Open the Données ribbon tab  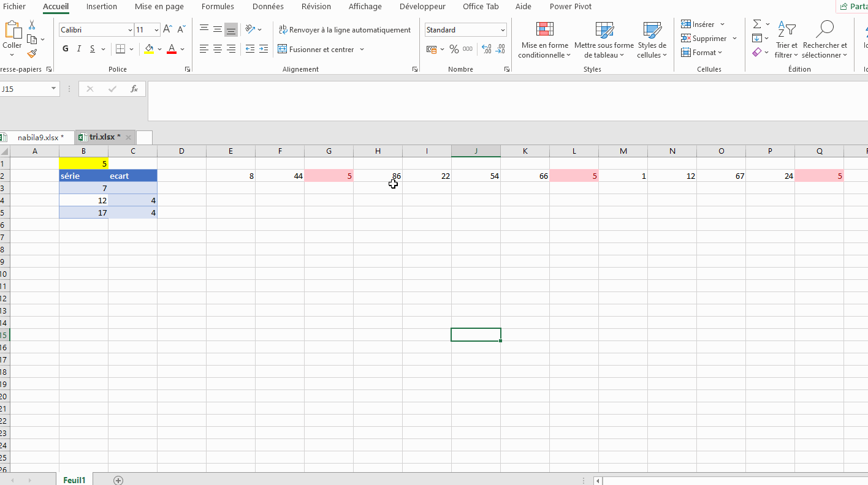[x=268, y=7]
